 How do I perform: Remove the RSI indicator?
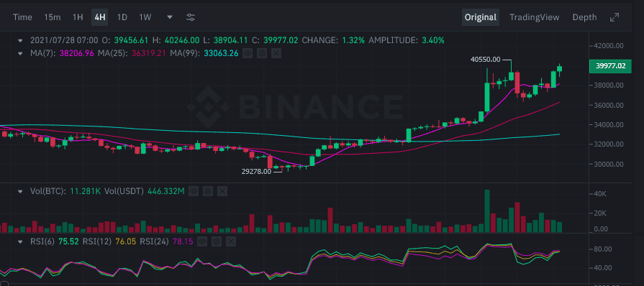pyautogui.click(x=231, y=241)
